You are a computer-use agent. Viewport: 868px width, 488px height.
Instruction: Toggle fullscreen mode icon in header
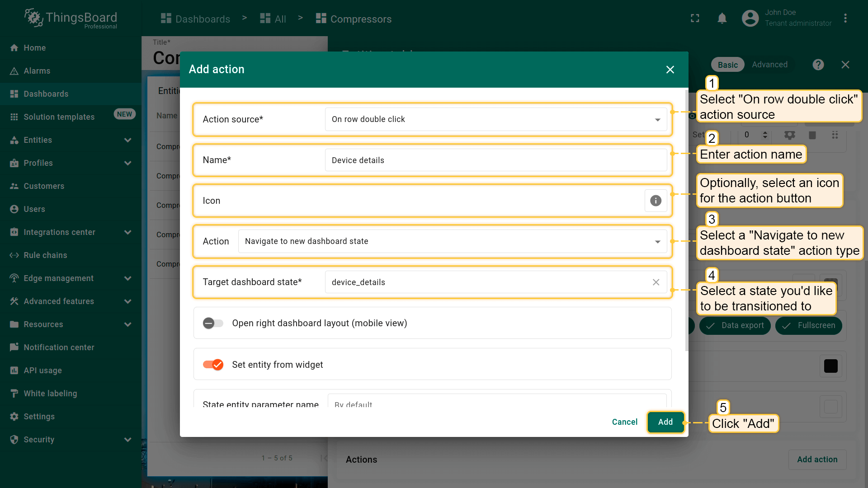coord(695,19)
